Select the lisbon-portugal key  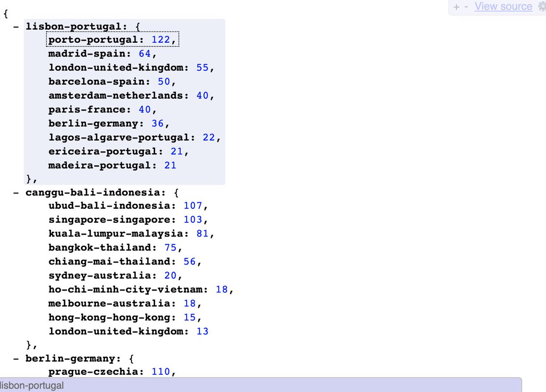73,26
